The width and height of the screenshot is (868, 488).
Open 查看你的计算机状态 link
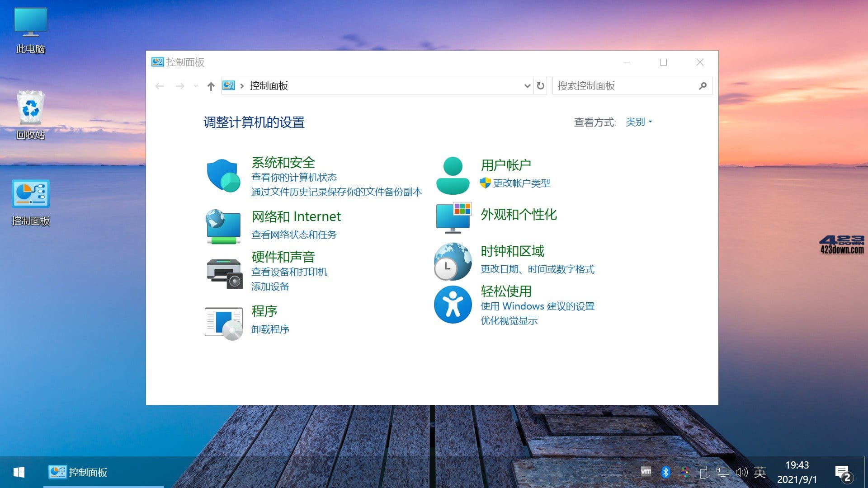coord(294,177)
